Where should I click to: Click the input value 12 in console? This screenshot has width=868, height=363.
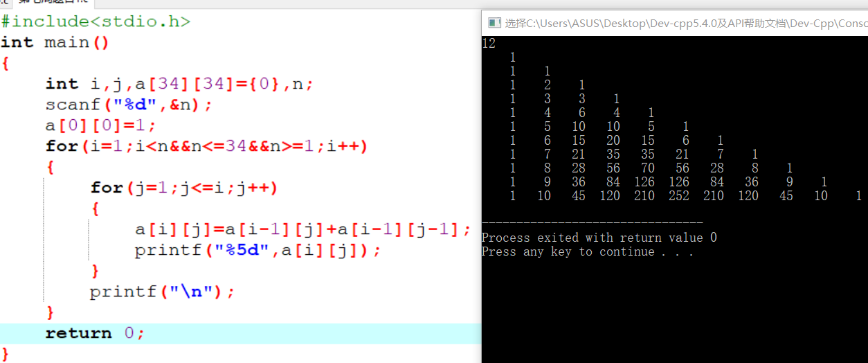(x=489, y=44)
